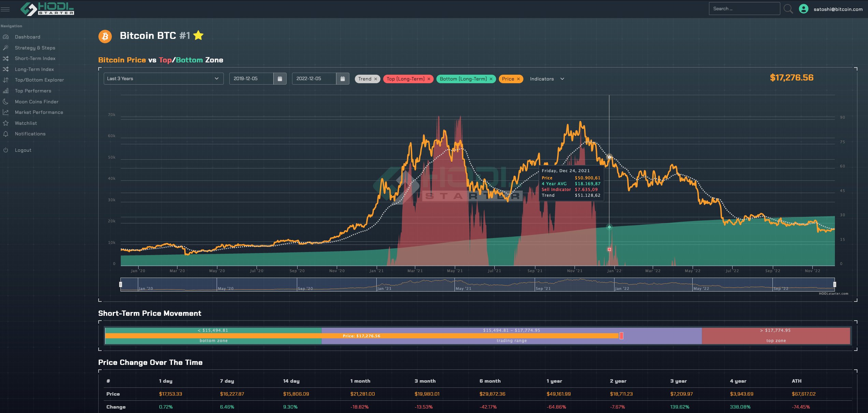Click the 3 year change 139.62%
Image resolution: width=868 pixels, height=413 pixels.
(680, 407)
